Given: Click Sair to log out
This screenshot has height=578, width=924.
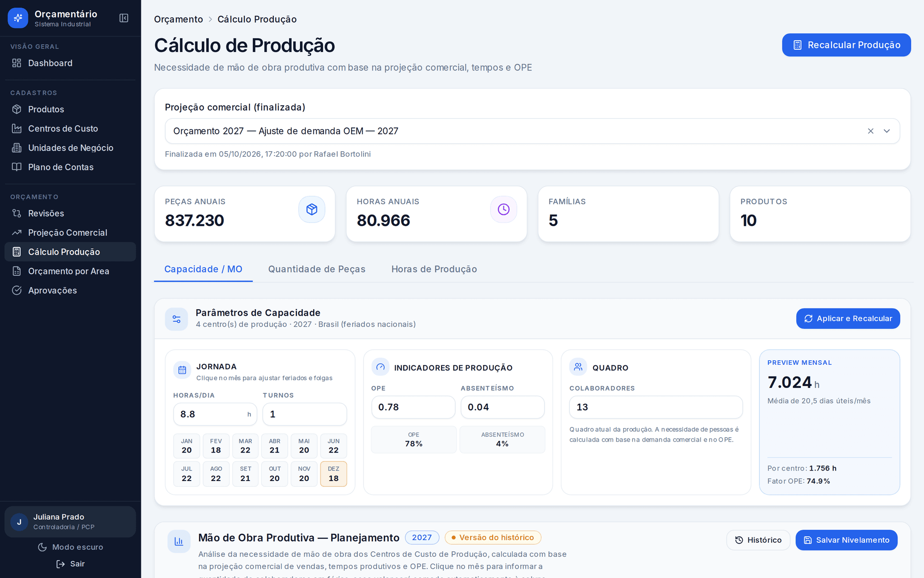Looking at the screenshot, I should pyautogui.click(x=70, y=564).
